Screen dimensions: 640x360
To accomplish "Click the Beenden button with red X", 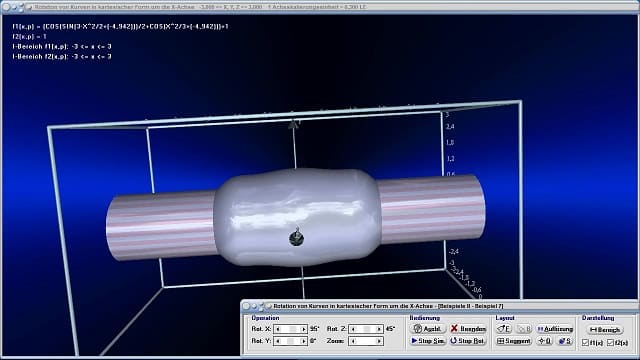I will coord(468,329).
